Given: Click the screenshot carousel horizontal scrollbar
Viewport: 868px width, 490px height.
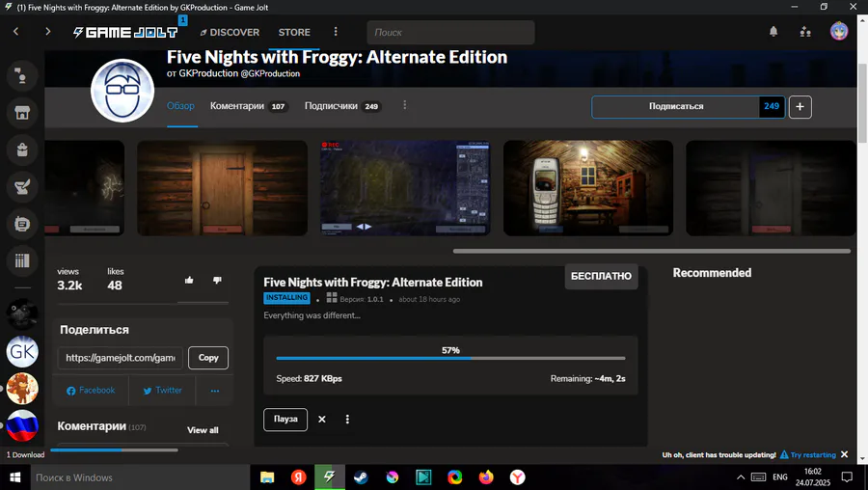Looking at the screenshot, I should pos(652,251).
